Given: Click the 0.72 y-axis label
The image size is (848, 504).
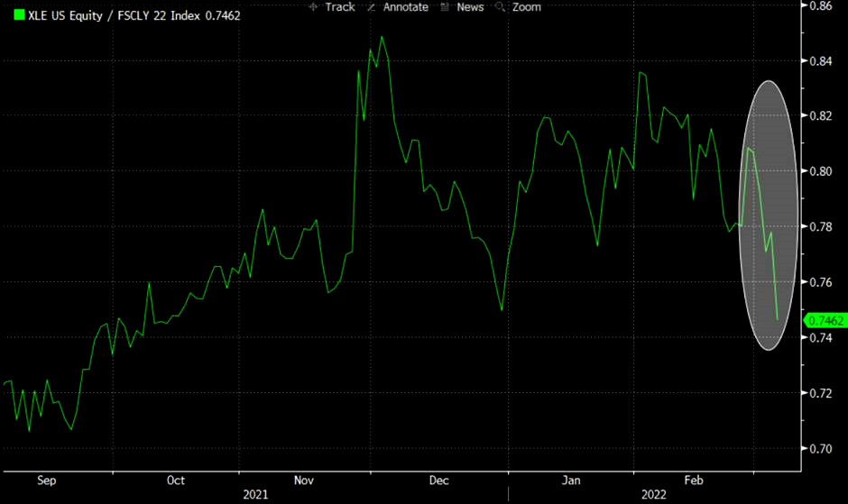Looking at the screenshot, I should point(820,393).
